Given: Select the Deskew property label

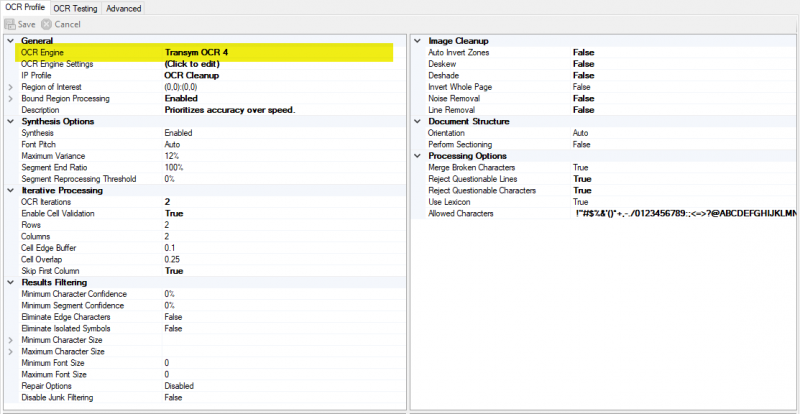Looking at the screenshot, I should click(x=442, y=64).
